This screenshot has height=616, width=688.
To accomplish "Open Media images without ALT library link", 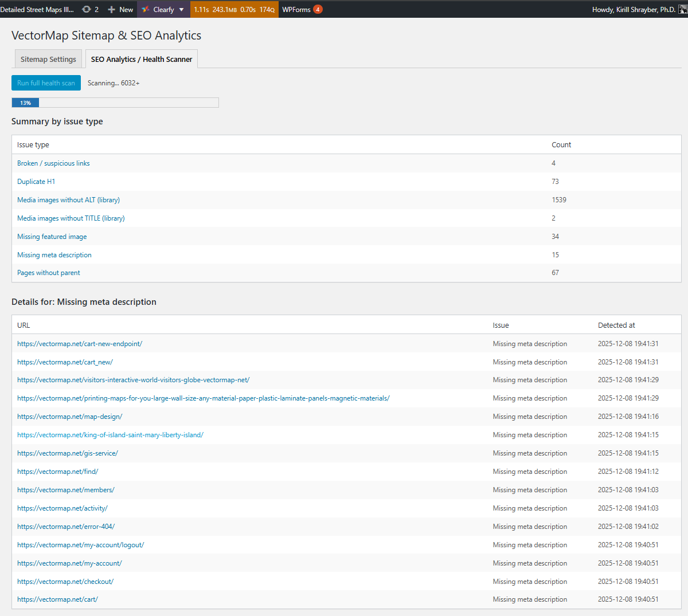I will click(x=68, y=199).
